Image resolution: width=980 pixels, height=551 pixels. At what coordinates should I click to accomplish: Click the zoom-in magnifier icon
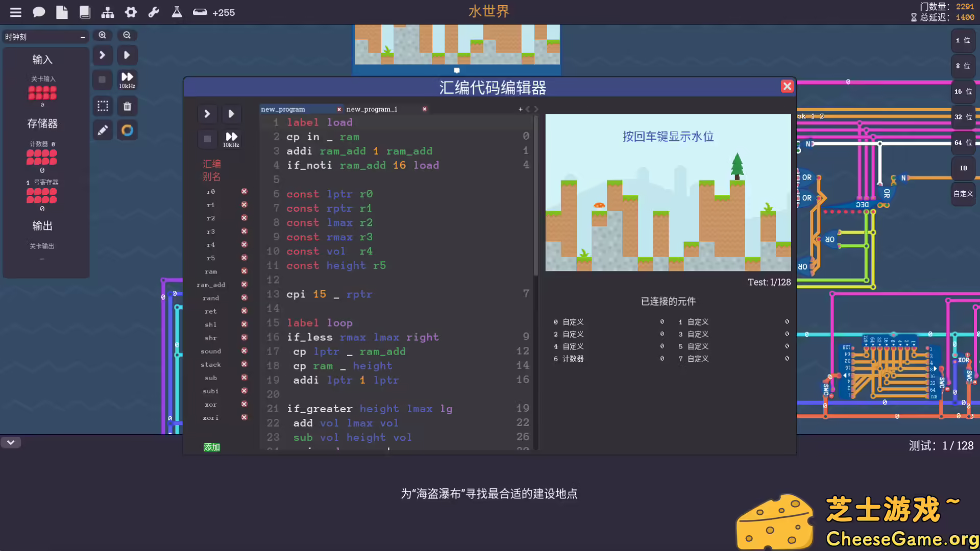103,35
